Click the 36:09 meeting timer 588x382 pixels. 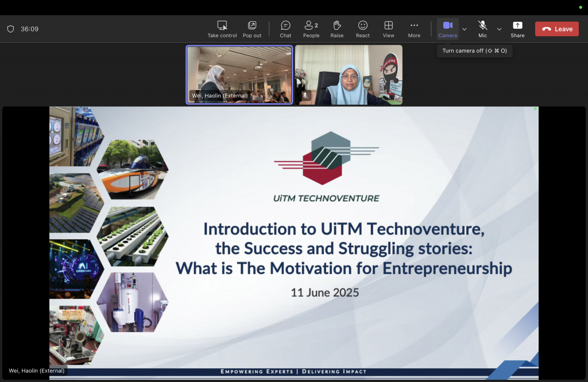coord(30,29)
